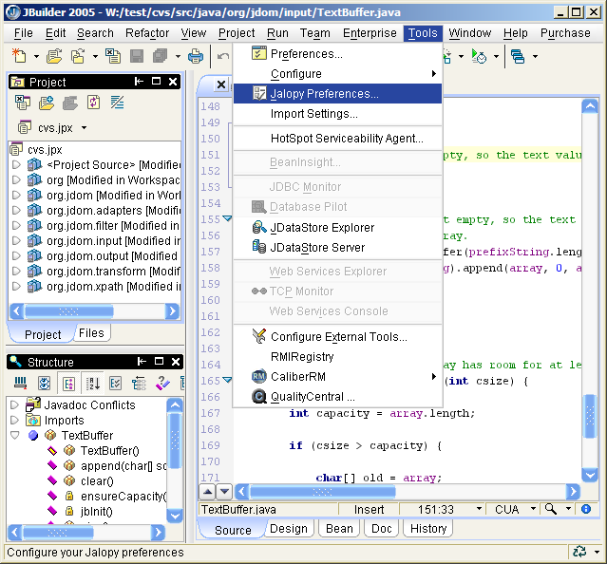Click the Save file toolbar icon
The width and height of the screenshot is (607, 564).
pos(136,56)
